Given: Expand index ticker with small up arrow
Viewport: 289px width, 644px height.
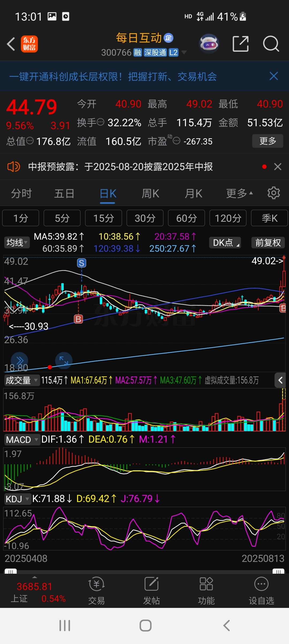Looking at the screenshot, I should [x=35, y=577].
